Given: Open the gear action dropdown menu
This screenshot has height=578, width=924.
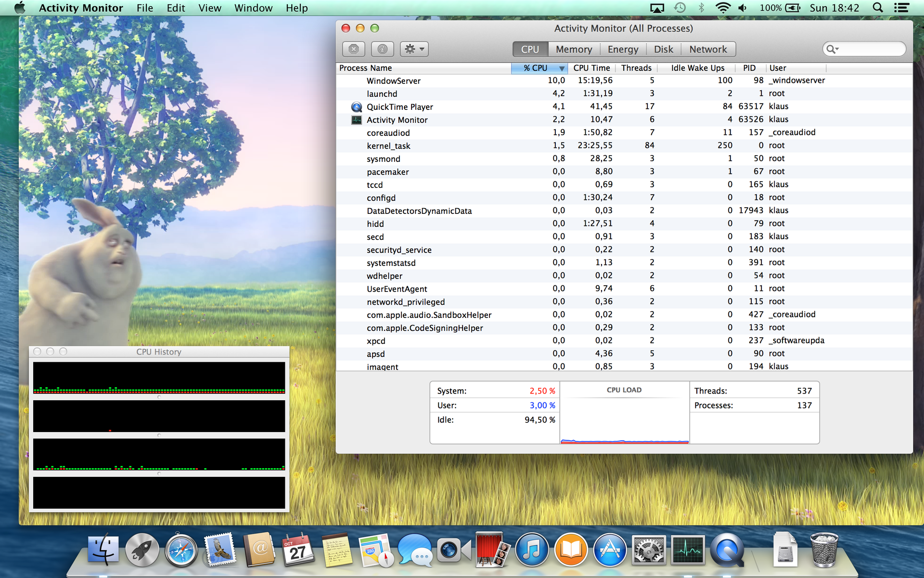Looking at the screenshot, I should (414, 49).
